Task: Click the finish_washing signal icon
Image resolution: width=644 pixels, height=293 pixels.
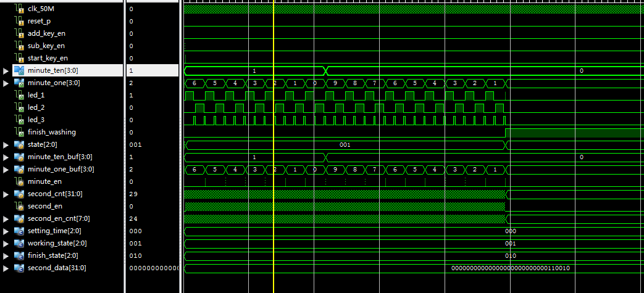Action: point(19,132)
